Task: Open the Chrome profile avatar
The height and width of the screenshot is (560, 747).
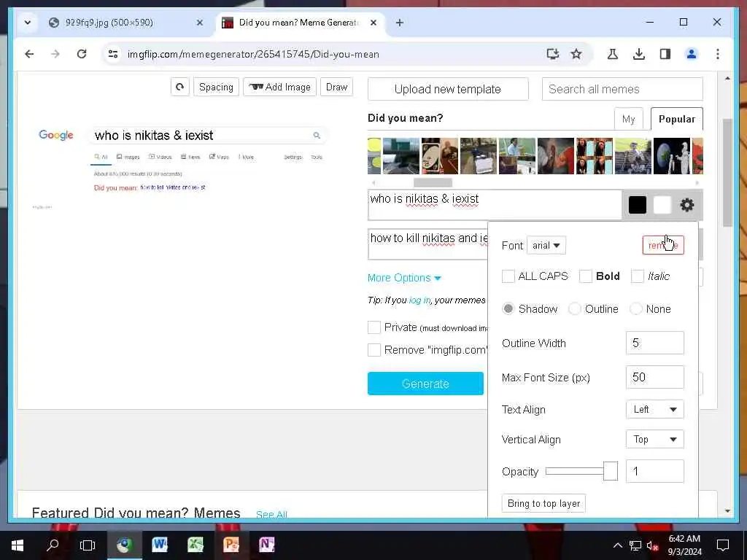Action: click(x=692, y=54)
